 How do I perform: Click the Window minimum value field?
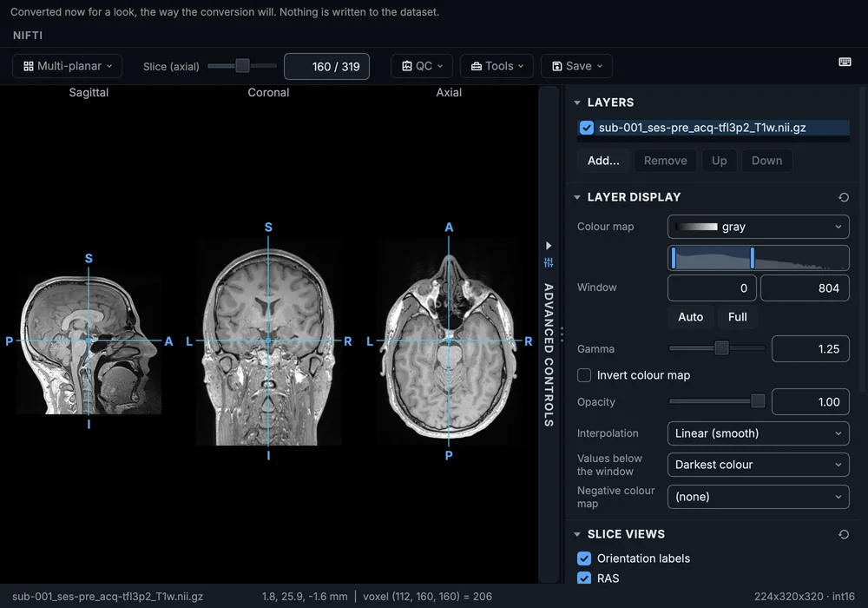pyautogui.click(x=712, y=288)
